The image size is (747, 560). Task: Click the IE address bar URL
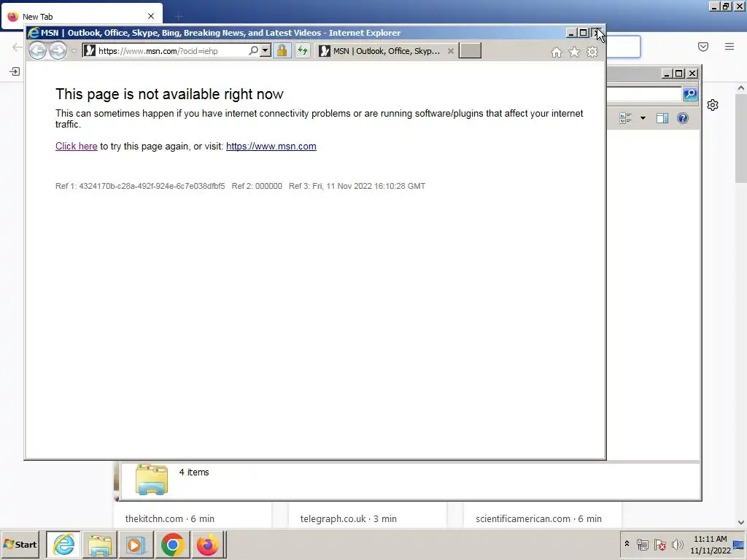tap(158, 51)
